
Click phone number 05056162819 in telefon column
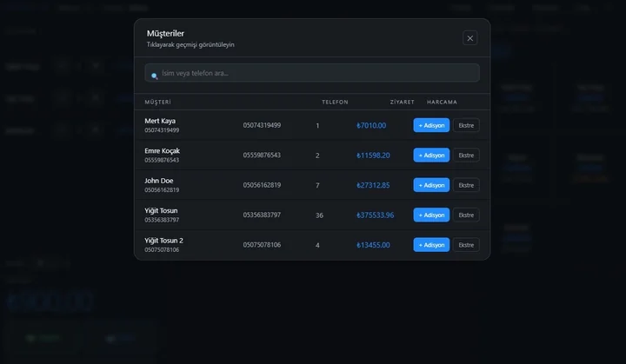(262, 185)
